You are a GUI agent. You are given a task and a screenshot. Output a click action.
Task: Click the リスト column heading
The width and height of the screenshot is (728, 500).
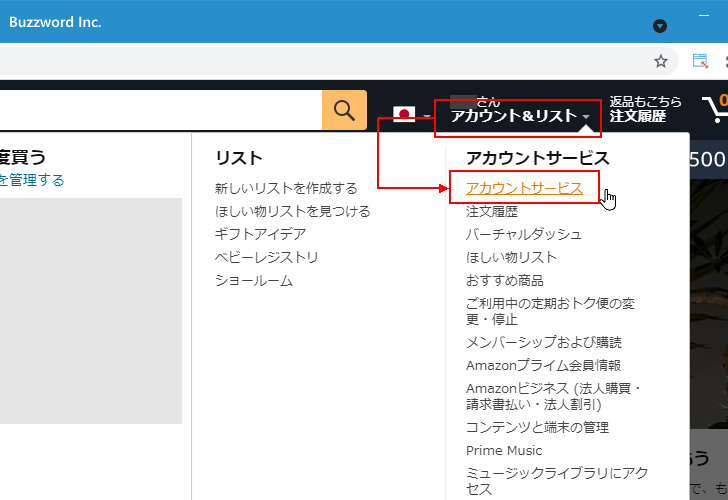pos(239,158)
